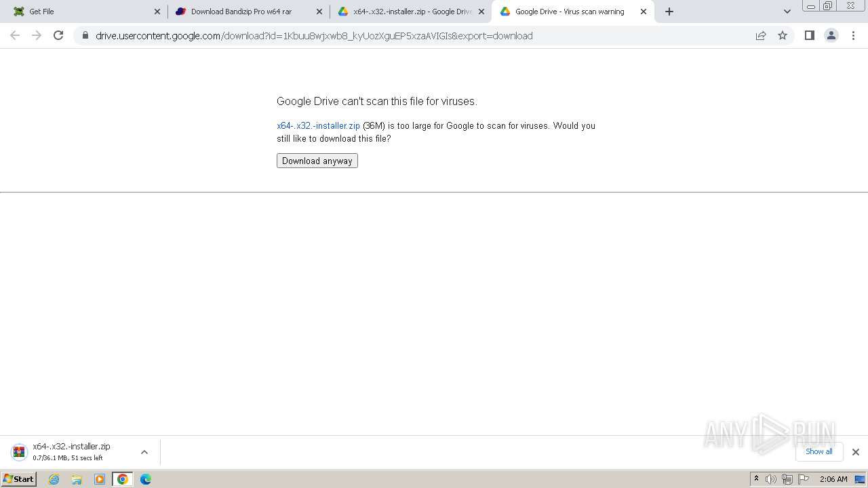
Task: Open the x64-.x32.-installer.zip file link
Action: pos(318,125)
